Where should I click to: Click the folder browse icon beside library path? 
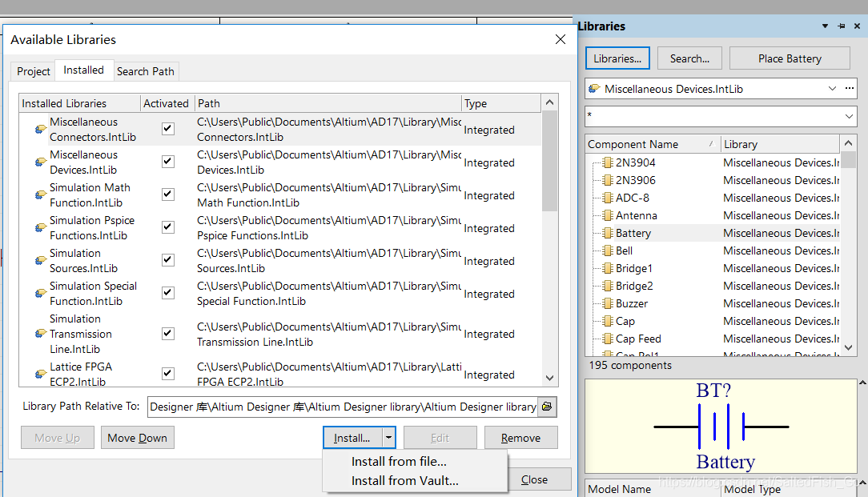tap(547, 407)
